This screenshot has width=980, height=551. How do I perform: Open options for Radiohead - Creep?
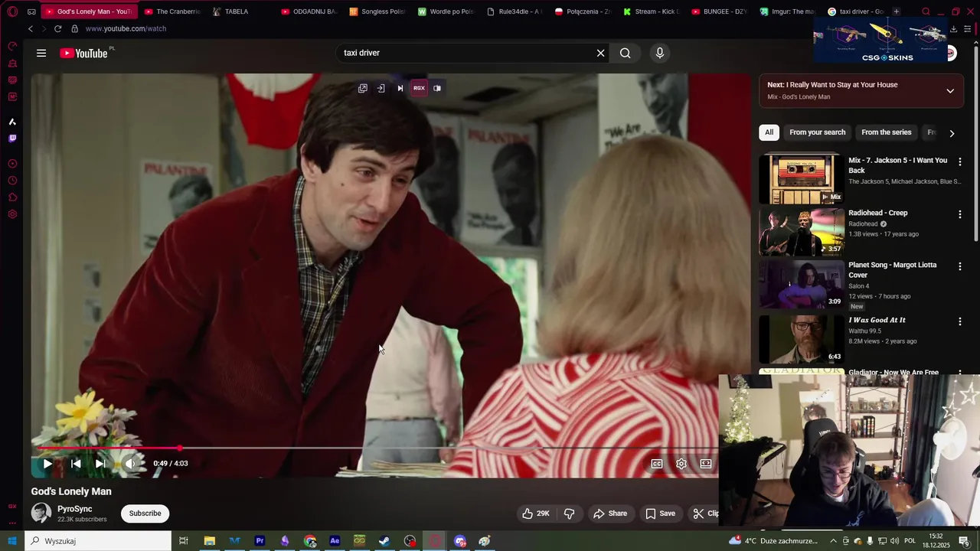959,215
